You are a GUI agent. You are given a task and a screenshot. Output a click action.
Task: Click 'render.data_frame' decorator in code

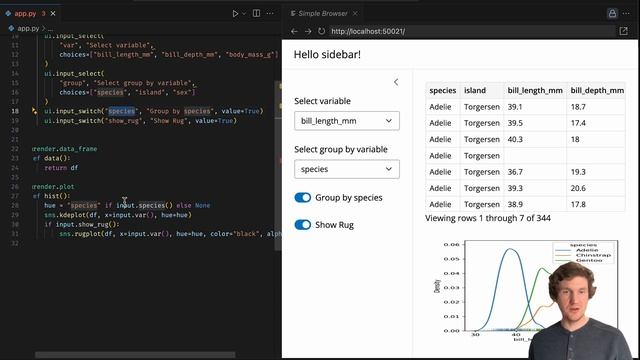pos(65,149)
